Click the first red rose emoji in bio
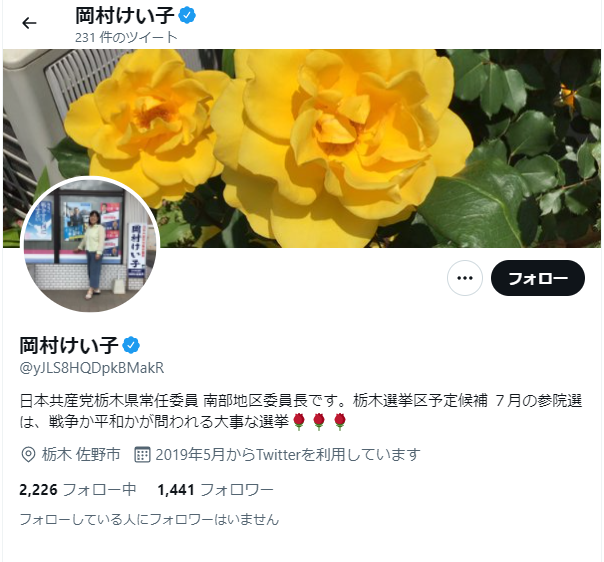 (x=299, y=421)
